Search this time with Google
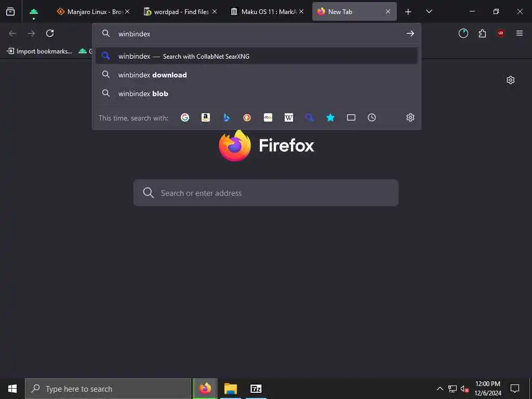This screenshot has height=399, width=532. (185, 117)
